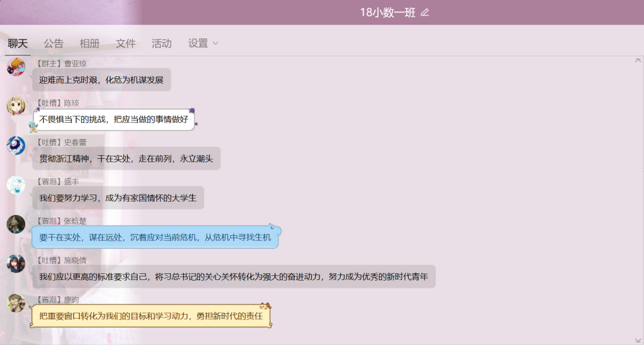644x345 pixels.
Task: Click 张晗楚's profile avatar
Action: point(16,224)
